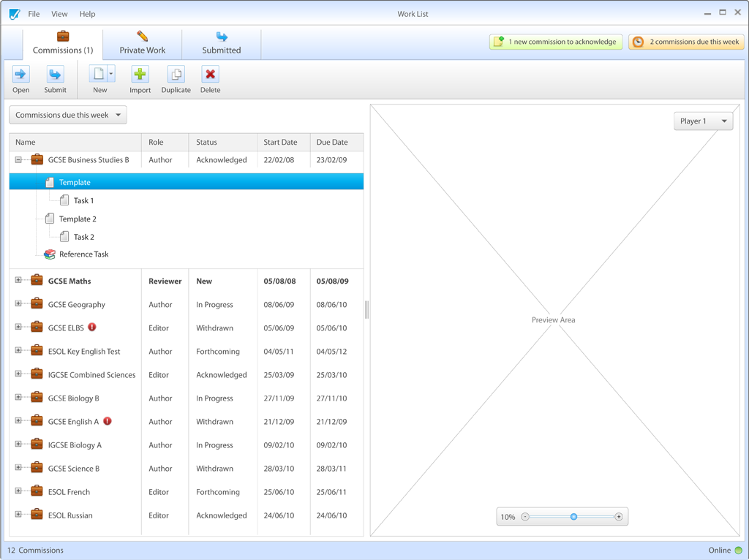Click the 2 commissions due this week button
This screenshot has width=749, height=560.
pyautogui.click(x=686, y=42)
